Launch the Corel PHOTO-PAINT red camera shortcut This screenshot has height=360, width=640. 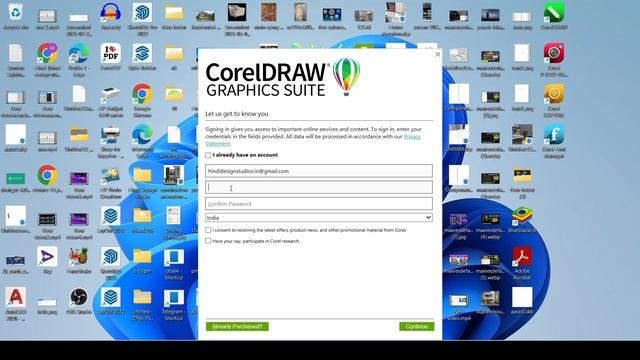click(554, 53)
